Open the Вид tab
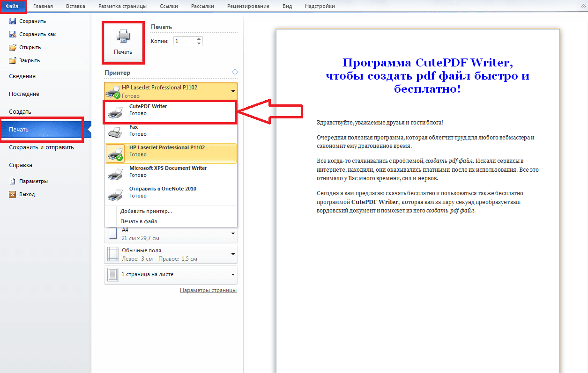The image size is (588, 373). click(287, 6)
